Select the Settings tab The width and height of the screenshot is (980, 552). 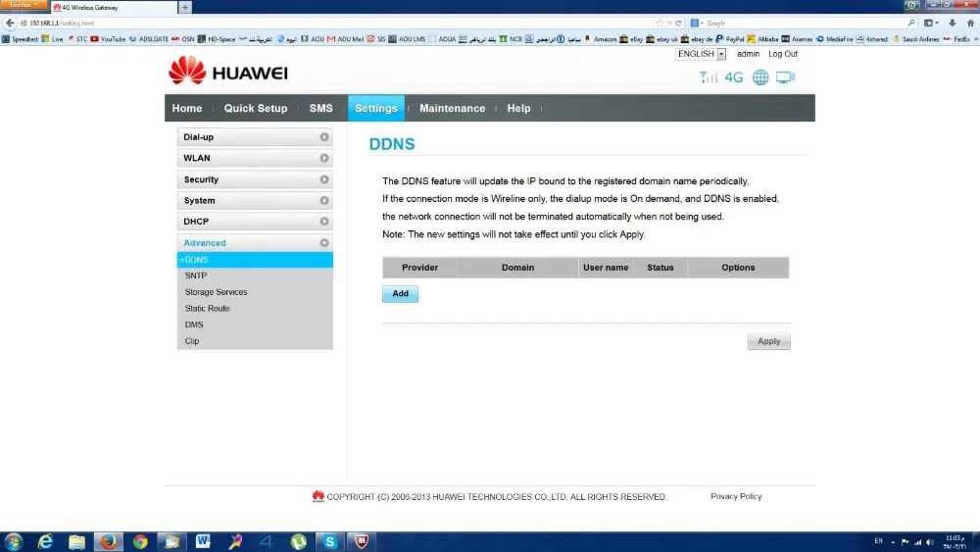tap(376, 108)
